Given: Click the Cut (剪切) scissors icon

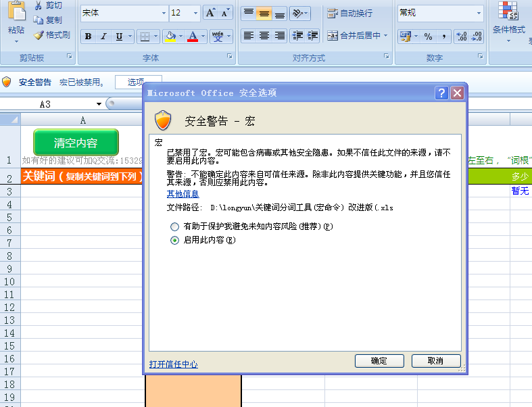Looking at the screenshot, I should point(39,5).
